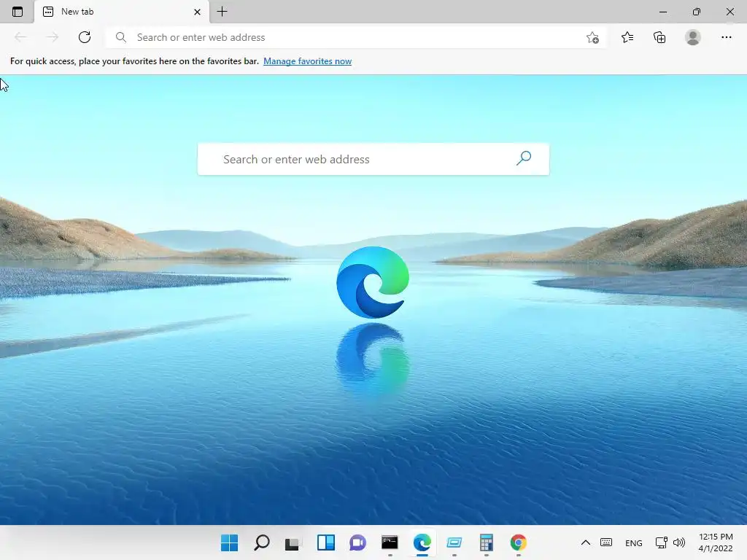Open network status tray icon

coord(661,542)
